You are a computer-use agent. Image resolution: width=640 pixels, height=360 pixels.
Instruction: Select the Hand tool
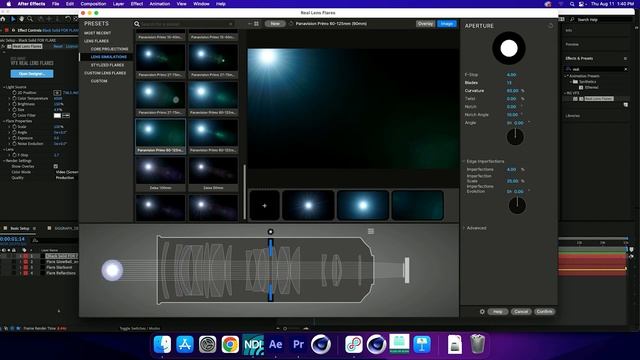pos(21,19)
